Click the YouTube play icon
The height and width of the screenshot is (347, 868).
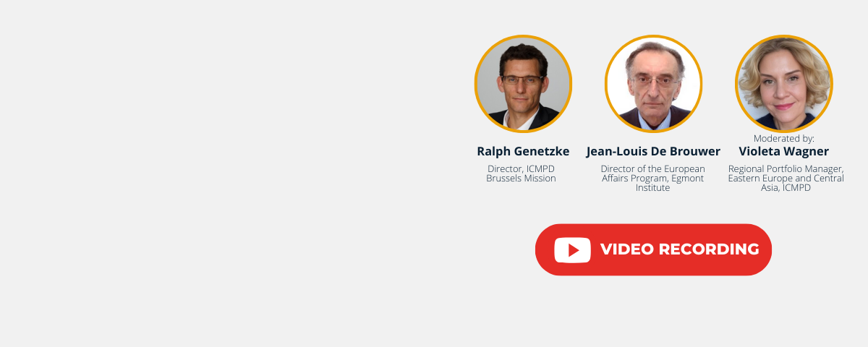click(x=573, y=250)
